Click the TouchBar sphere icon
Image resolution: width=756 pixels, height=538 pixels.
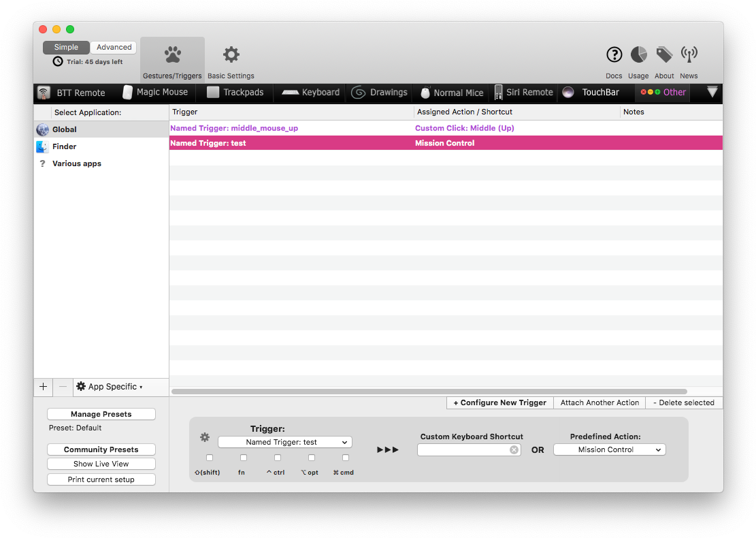tap(568, 92)
